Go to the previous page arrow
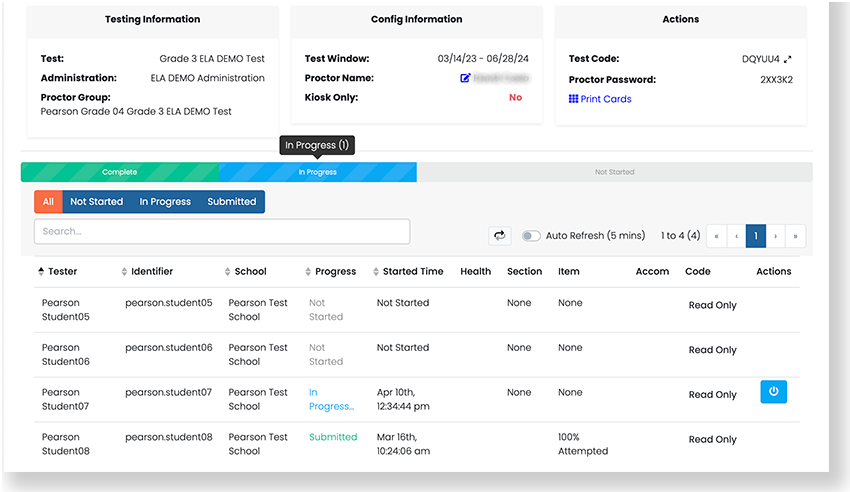850x492 pixels. [736, 236]
